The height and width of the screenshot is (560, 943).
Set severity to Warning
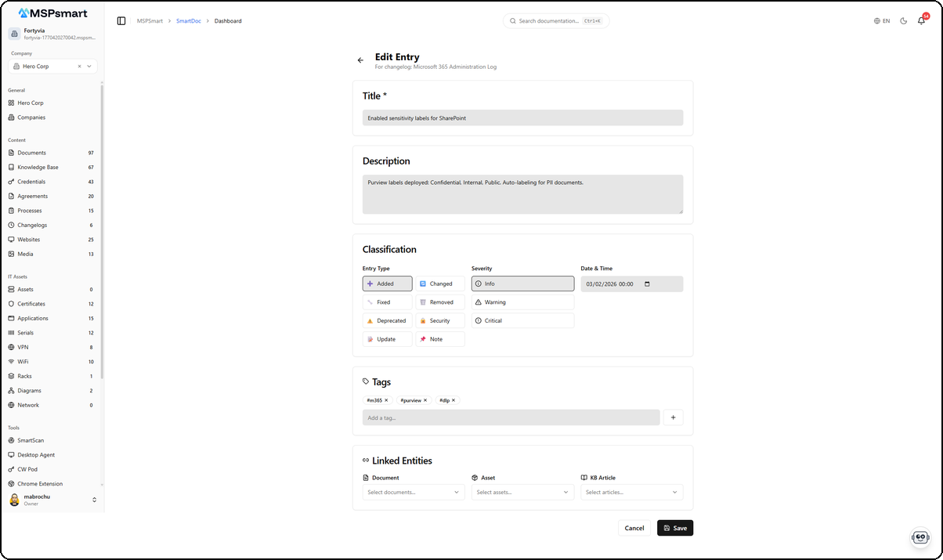click(x=522, y=302)
